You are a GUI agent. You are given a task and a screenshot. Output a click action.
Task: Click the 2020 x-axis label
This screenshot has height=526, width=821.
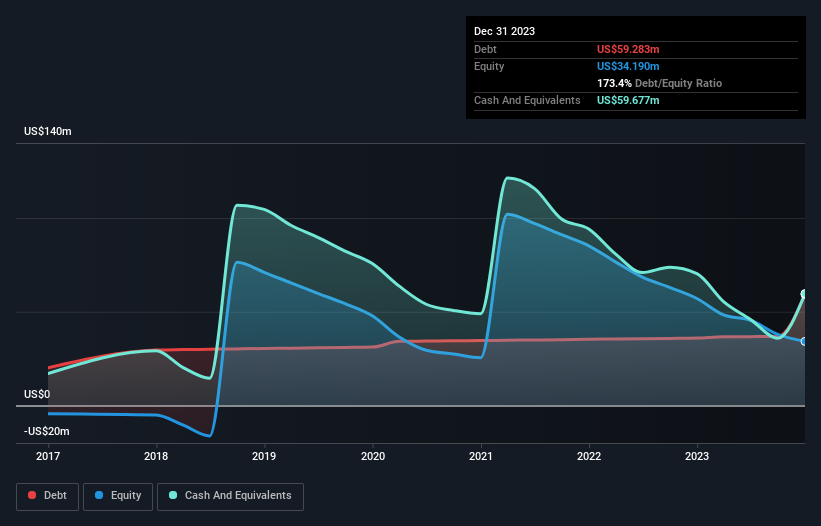tap(373, 456)
